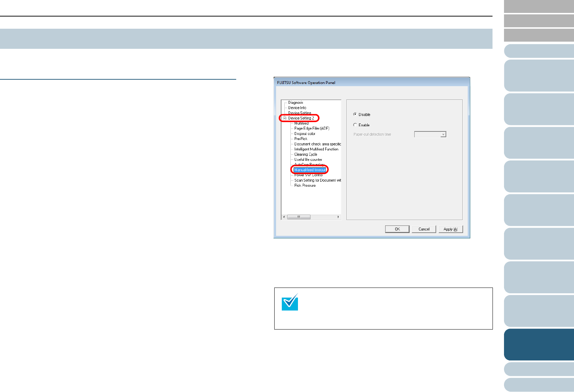
Task: Click the tree's horizontal scrollbar right arrow
Action: tap(338, 217)
